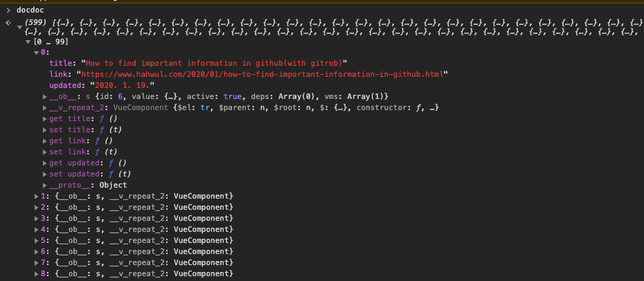Screen dimensions: 644x281
Task: Expand the set updated function
Action: [45, 174]
